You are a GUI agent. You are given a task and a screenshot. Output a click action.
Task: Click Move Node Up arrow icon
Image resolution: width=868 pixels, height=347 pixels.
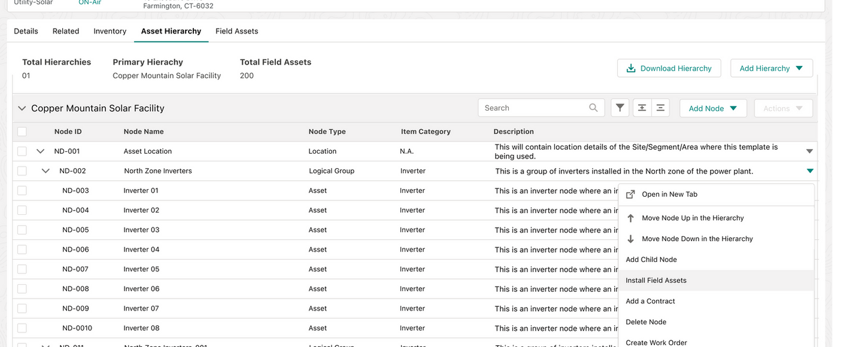(630, 218)
